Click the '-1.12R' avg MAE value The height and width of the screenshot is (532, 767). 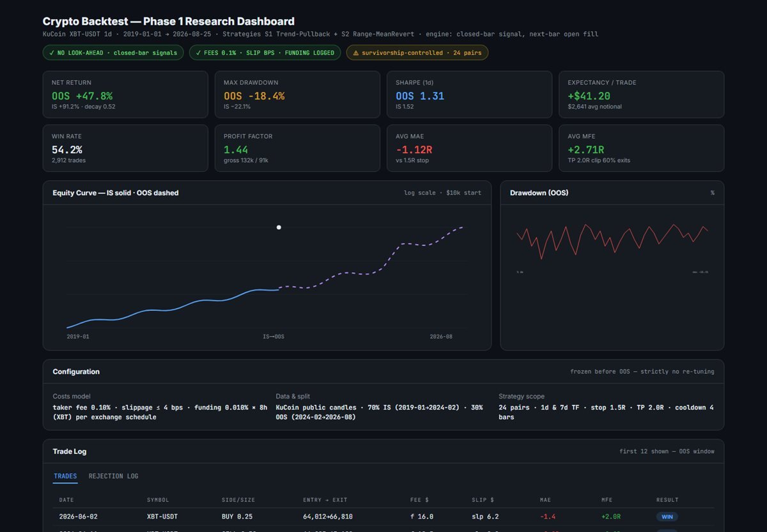coord(414,149)
